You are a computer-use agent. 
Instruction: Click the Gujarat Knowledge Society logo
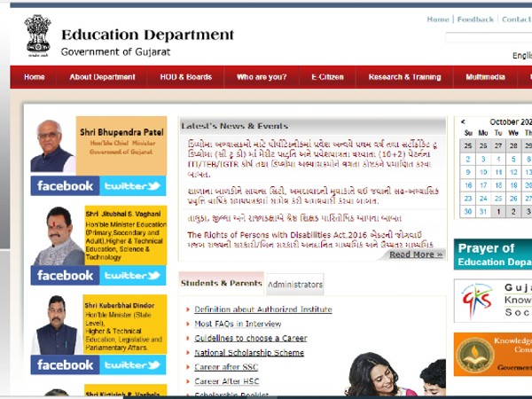(x=493, y=301)
